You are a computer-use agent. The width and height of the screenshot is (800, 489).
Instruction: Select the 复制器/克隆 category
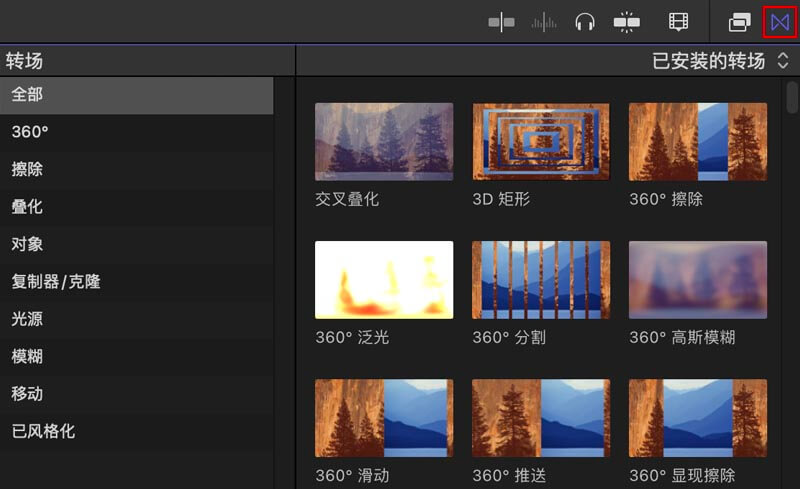[x=137, y=282]
